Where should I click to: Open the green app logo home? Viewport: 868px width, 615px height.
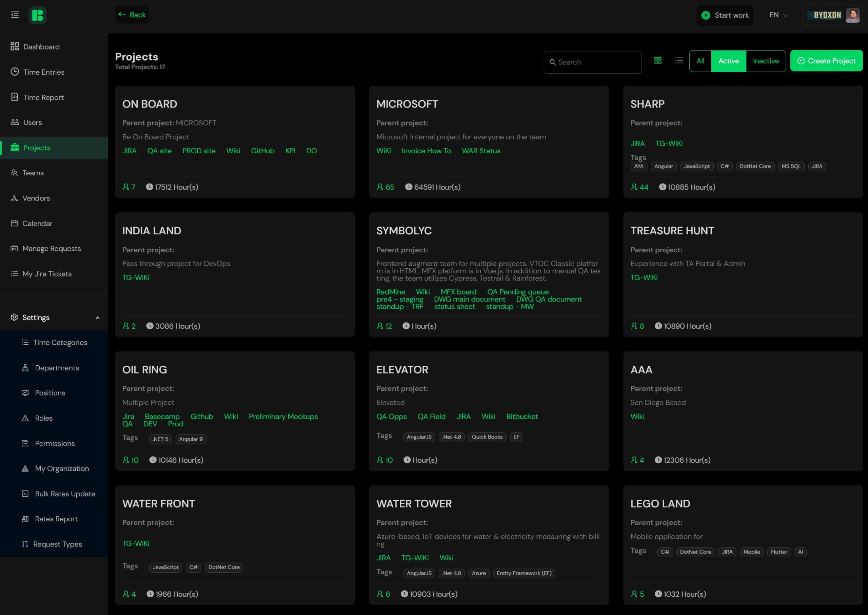38,15
